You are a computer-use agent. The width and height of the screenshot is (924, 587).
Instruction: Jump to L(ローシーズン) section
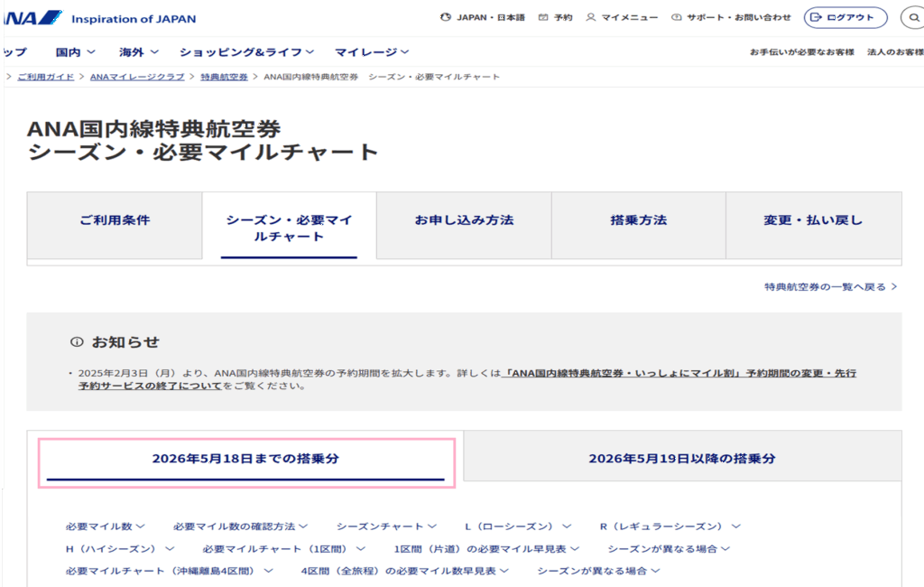[x=518, y=526]
